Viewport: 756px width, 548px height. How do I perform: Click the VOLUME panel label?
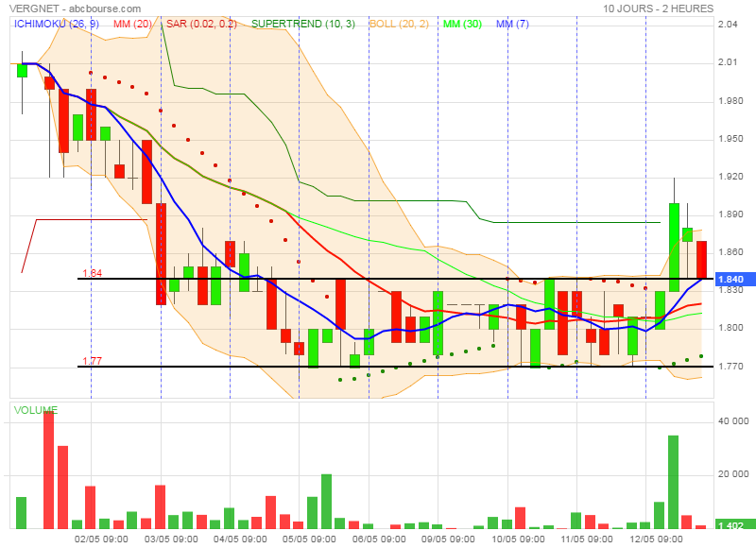36,410
